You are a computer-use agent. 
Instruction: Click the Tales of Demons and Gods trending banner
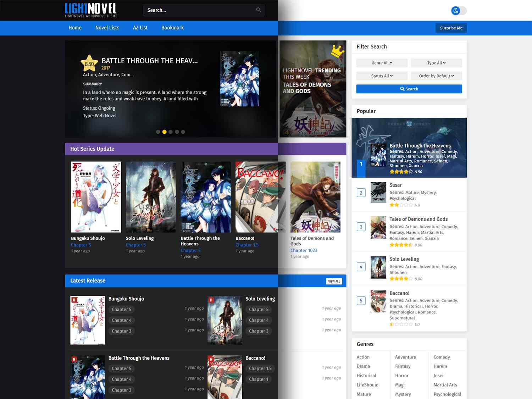(313, 89)
